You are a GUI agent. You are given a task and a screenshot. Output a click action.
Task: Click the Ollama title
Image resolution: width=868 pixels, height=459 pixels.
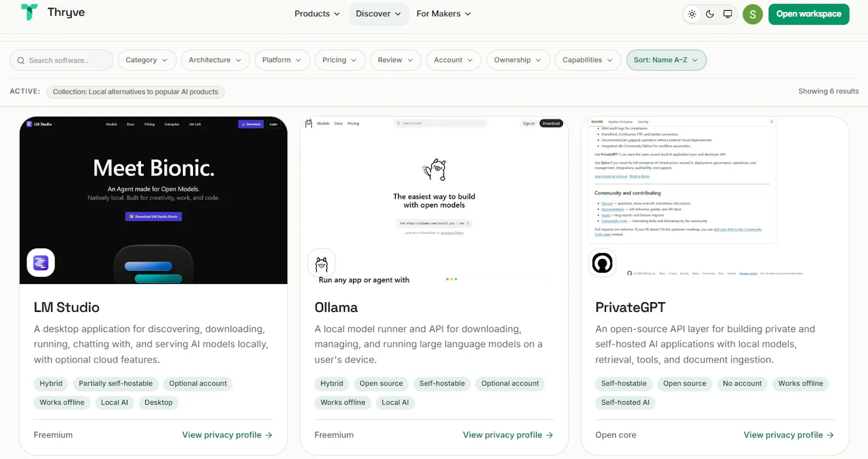[336, 307]
